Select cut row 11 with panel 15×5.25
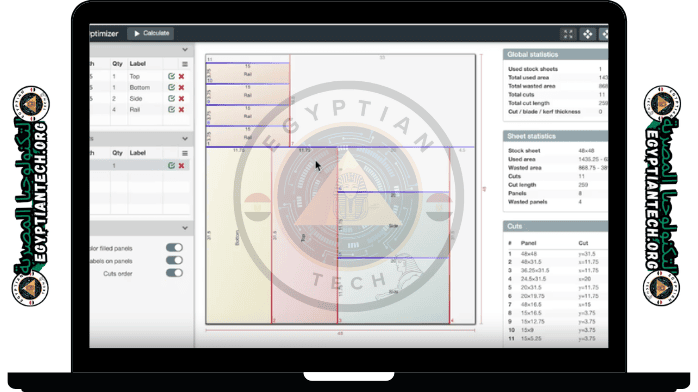698x392 pixels. point(557,339)
